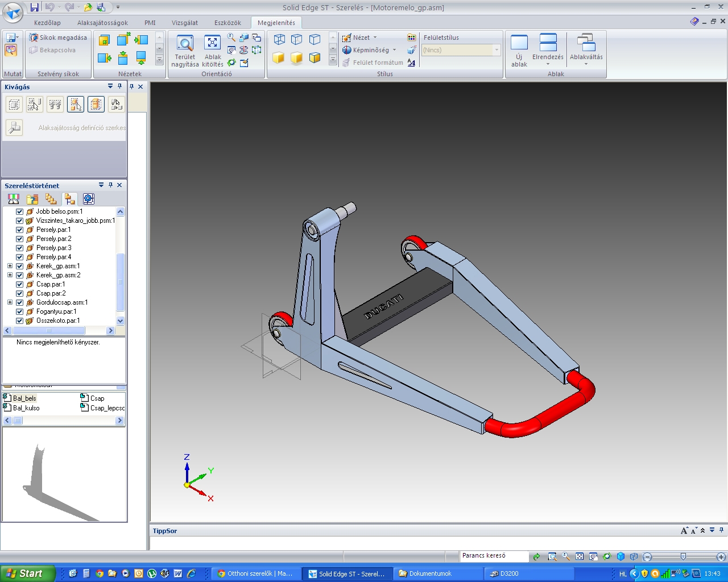Uncheck the Jobb belso.psm:1 checkbox

click(x=20, y=211)
